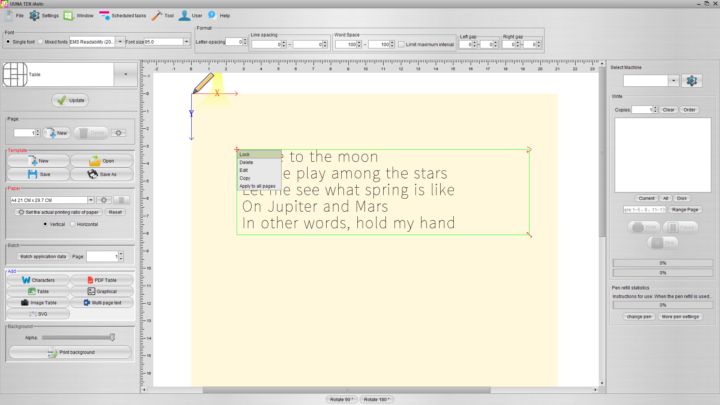Image resolution: width=720 pixels, height=405 pixels.
Task: Click the Disk button
Action: click(681, 198)
